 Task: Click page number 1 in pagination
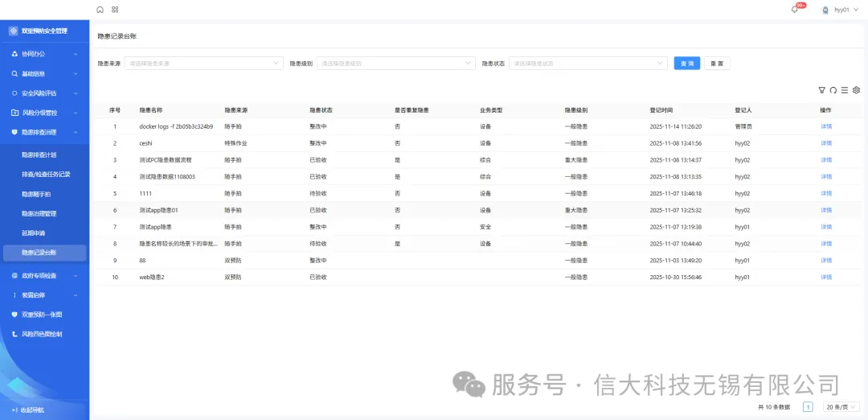809,406
